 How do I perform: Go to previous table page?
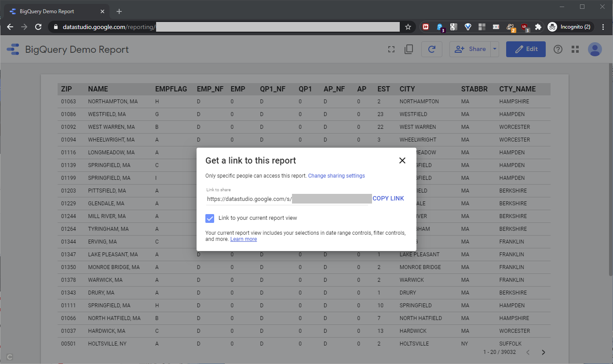point(528,352)
